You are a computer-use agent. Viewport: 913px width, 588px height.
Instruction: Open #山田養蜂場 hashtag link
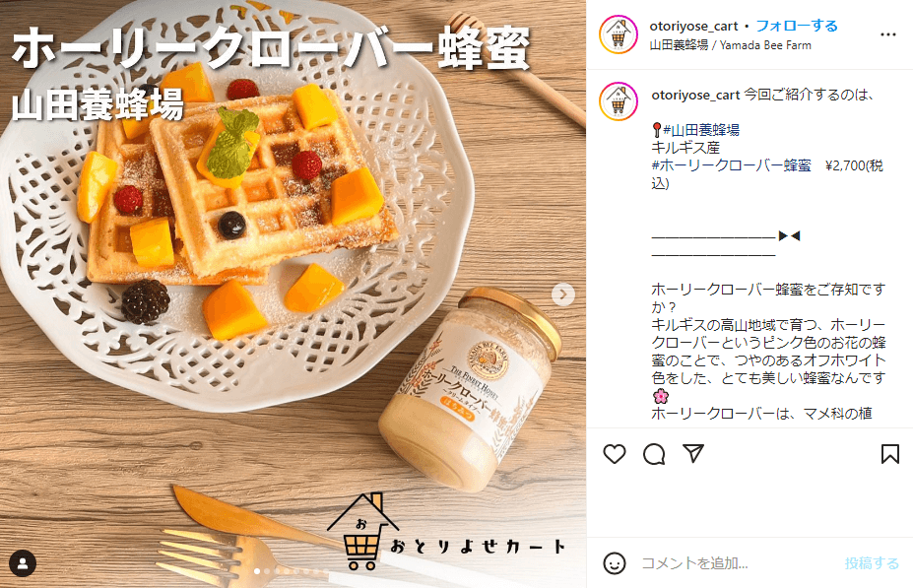tap(701, 130)
